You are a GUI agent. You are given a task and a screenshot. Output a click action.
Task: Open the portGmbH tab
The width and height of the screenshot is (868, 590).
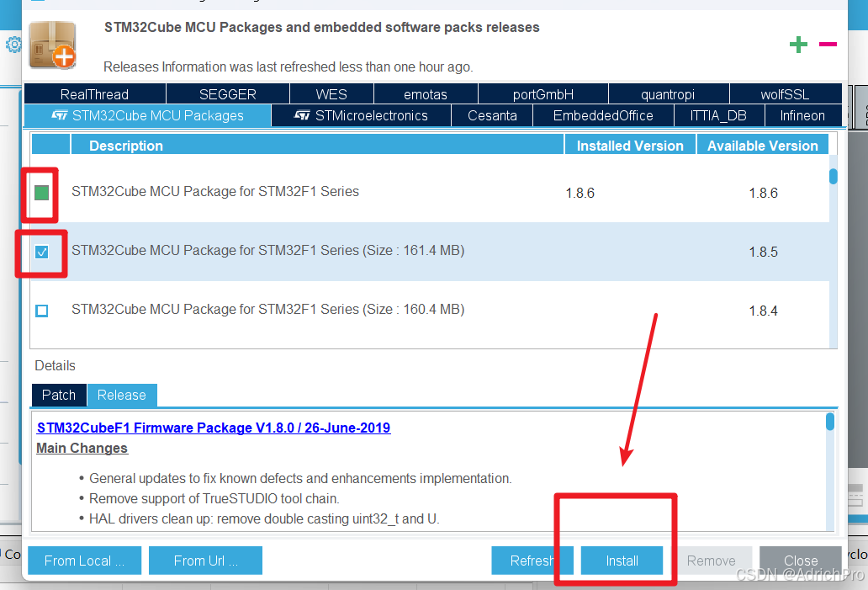pos(542,94)
